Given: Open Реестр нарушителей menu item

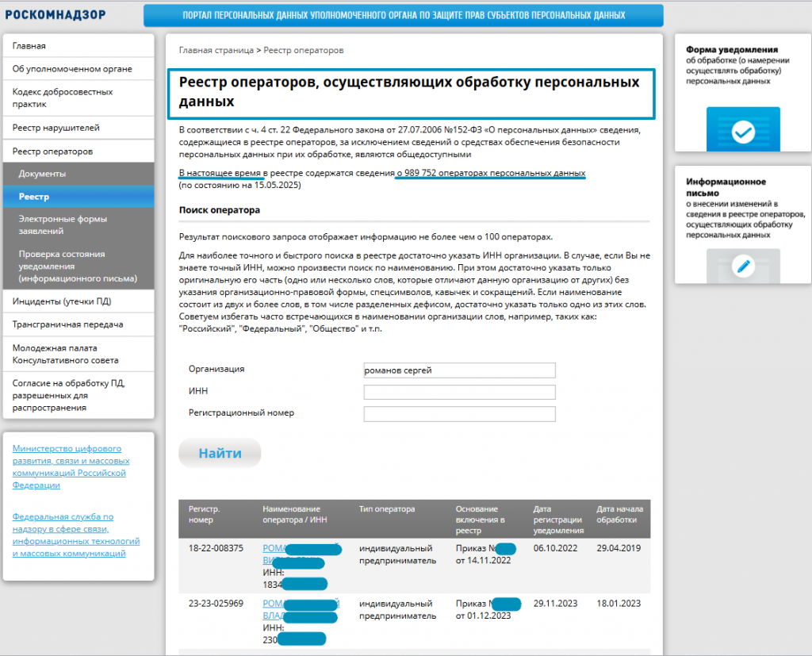Looking at the screenshot, I should (79, 128).
